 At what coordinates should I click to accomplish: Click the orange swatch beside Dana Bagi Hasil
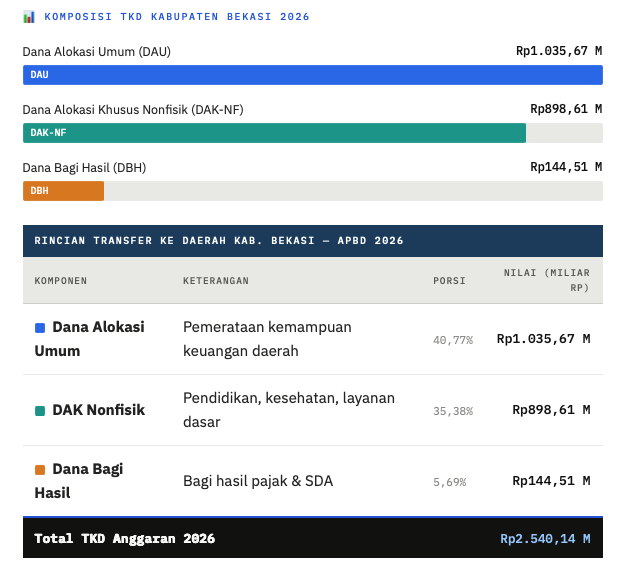point(40,470)
